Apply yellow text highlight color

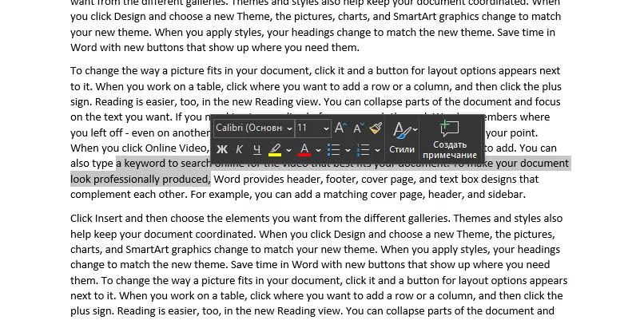coord(275,149)
